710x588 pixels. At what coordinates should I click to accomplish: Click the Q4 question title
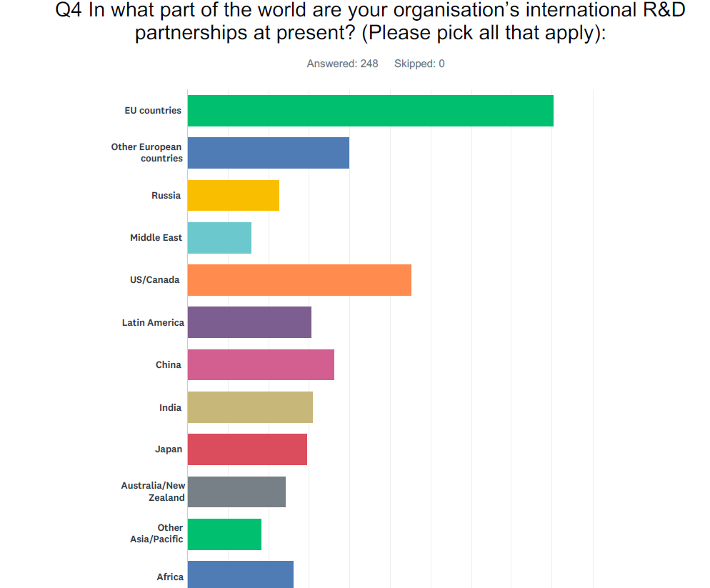click(x=371, y=21)
